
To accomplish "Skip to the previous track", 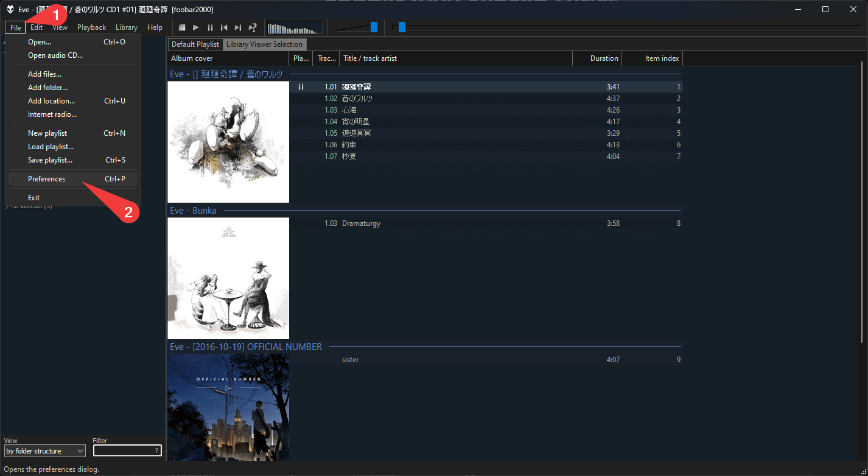I will [224, 27].
